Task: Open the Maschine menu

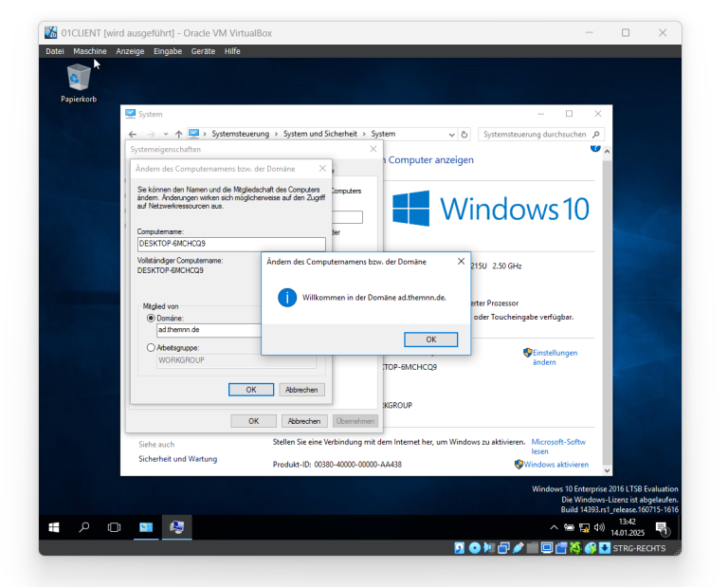Action: [x=90, y=51]
